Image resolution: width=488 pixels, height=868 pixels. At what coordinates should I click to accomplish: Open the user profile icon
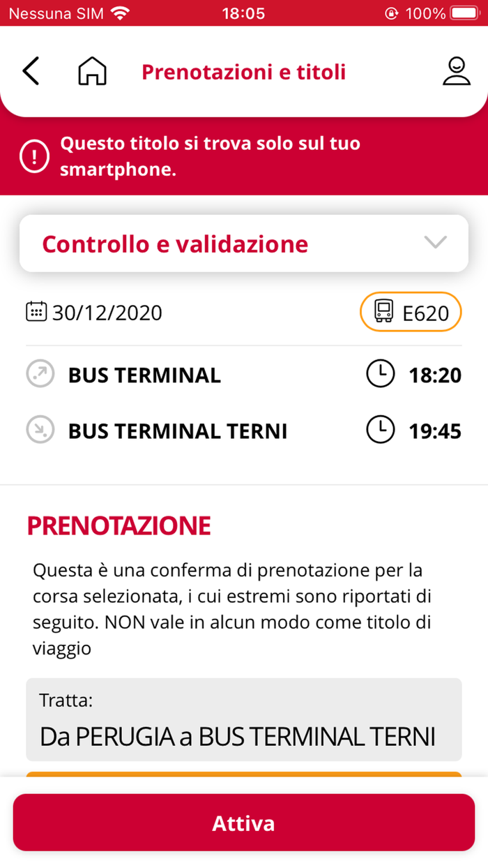click(x=456, y=71)
